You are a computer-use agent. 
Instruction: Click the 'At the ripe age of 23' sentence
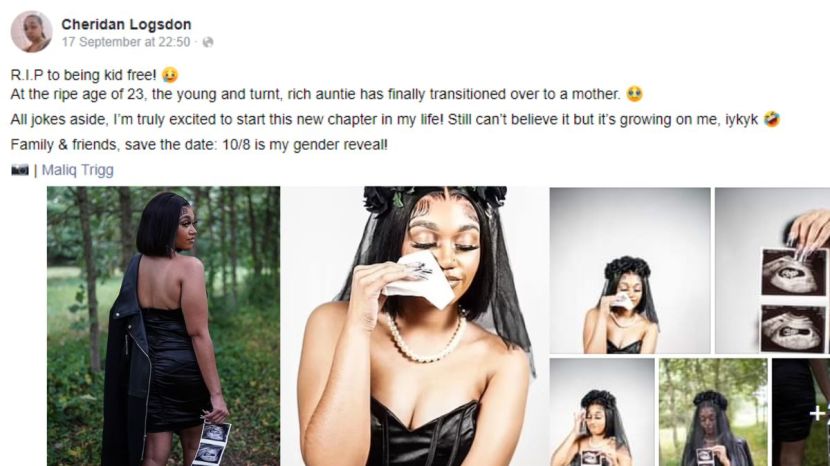point(315,94)
